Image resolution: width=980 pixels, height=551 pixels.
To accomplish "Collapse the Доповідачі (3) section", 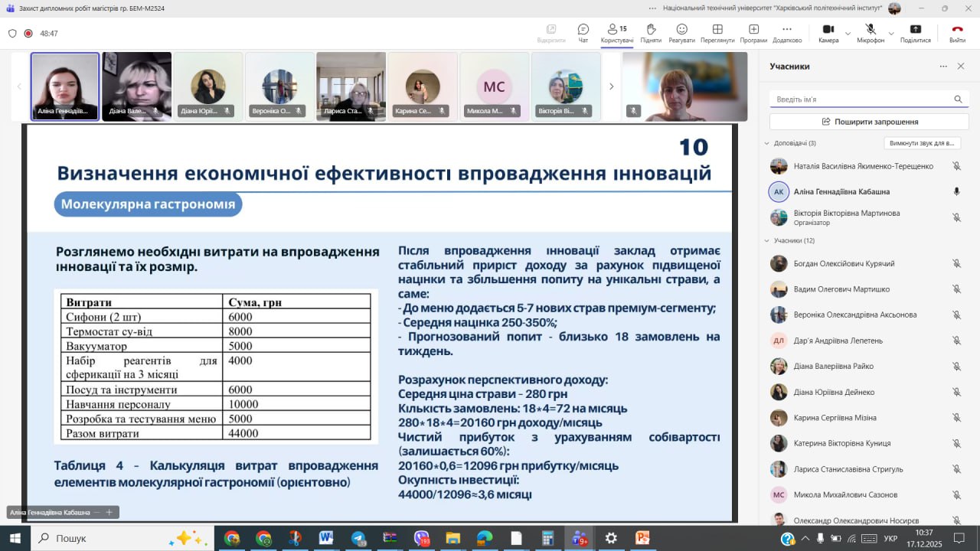I will [x=766, y=143].
